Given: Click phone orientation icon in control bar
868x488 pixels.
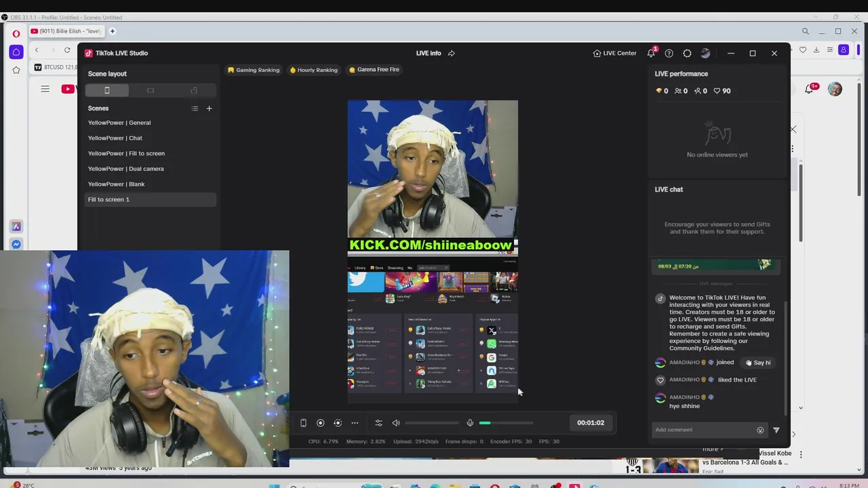Looking at the screenshot, I should pyautogui.click(x=303, y=423).
